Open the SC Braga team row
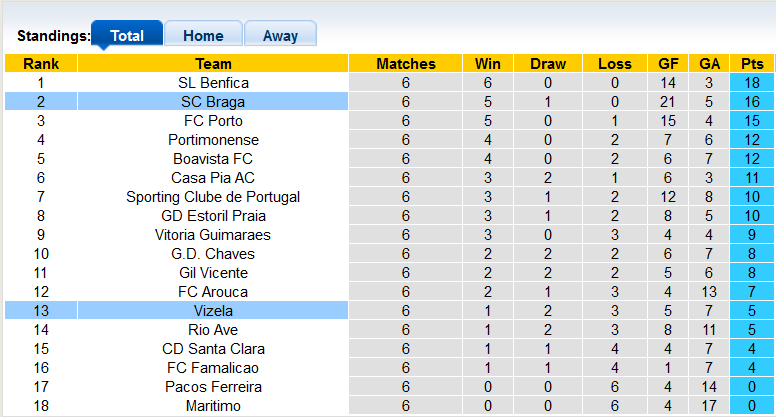This screenshot has width=776, height=417. pyautogui.click(x=213, y=102)
